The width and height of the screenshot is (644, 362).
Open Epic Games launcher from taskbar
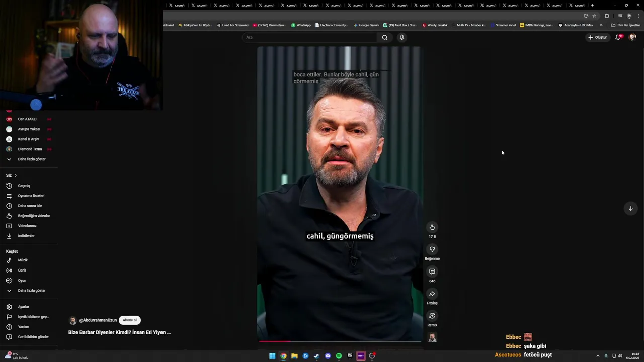tap(350, 356)
